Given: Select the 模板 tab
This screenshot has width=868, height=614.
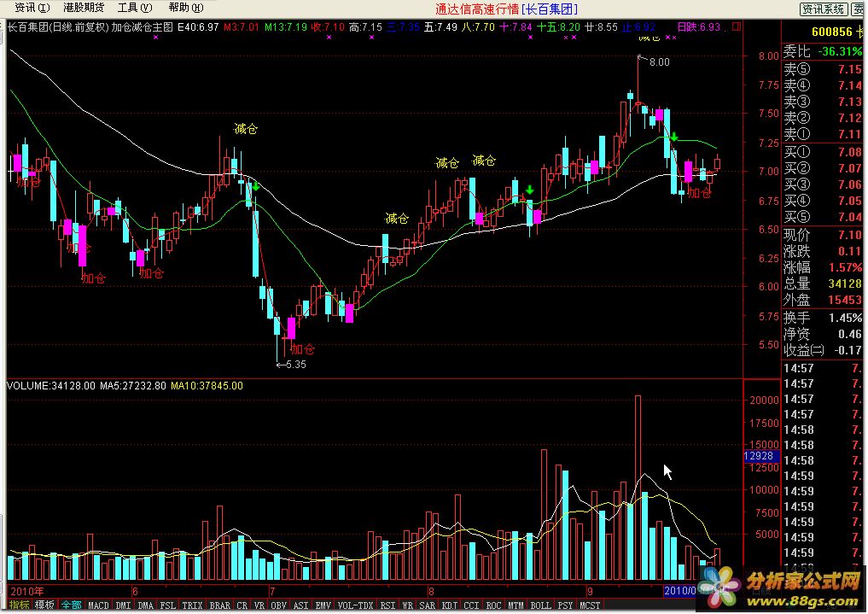Looking at the screenshot, I should coord(45,605).
